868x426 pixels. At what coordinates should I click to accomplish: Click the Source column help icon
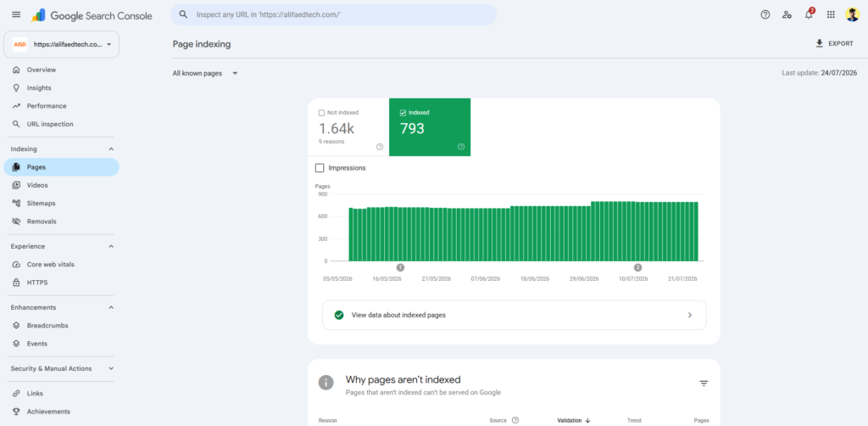[515, 420]
